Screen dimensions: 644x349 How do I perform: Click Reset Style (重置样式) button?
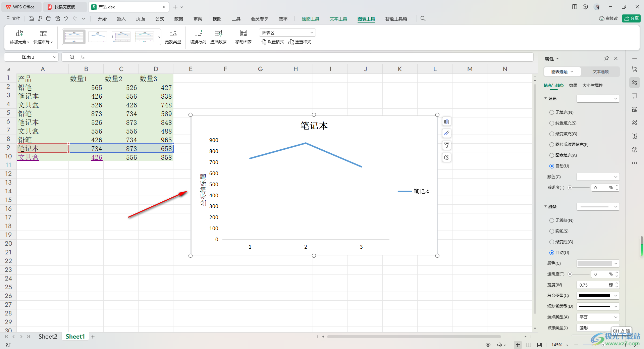300,42
